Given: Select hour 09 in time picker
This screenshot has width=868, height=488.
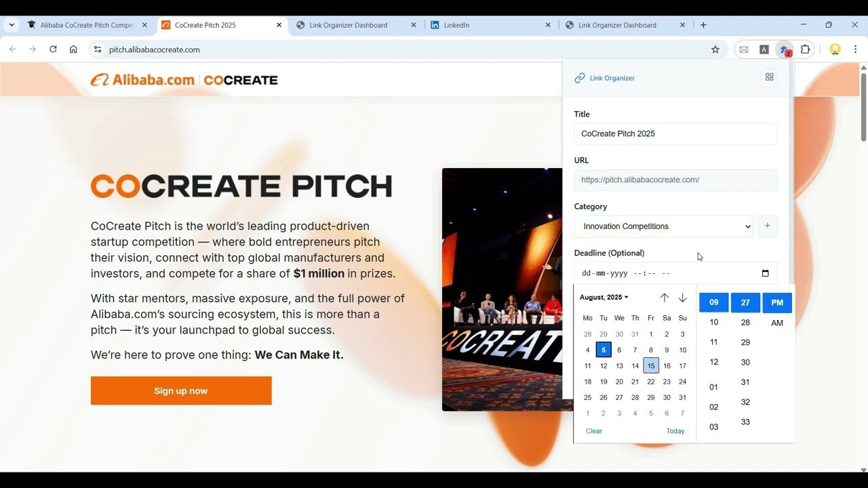Looking at the screenshot, I should pyautogui.click(x=714, y=303).
